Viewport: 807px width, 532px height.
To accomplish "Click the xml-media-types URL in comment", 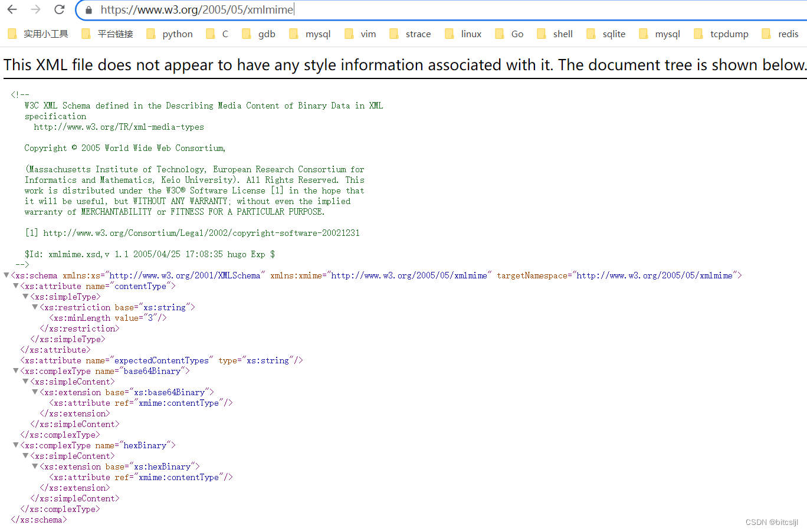I will point(119,127).
